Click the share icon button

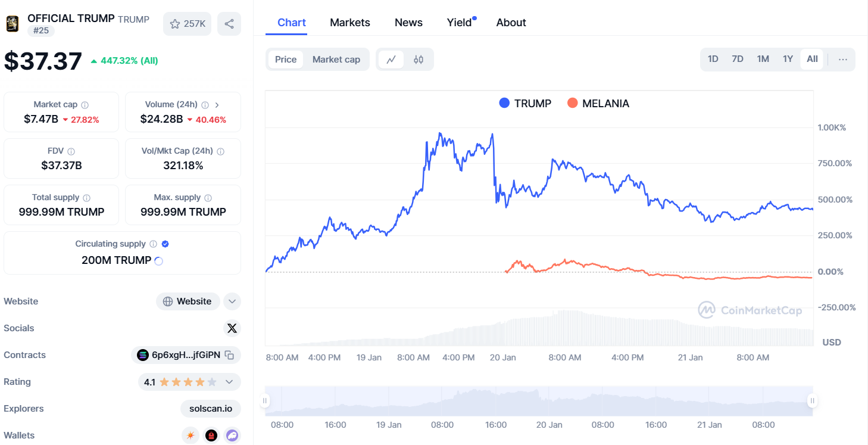tap(229, 24)
